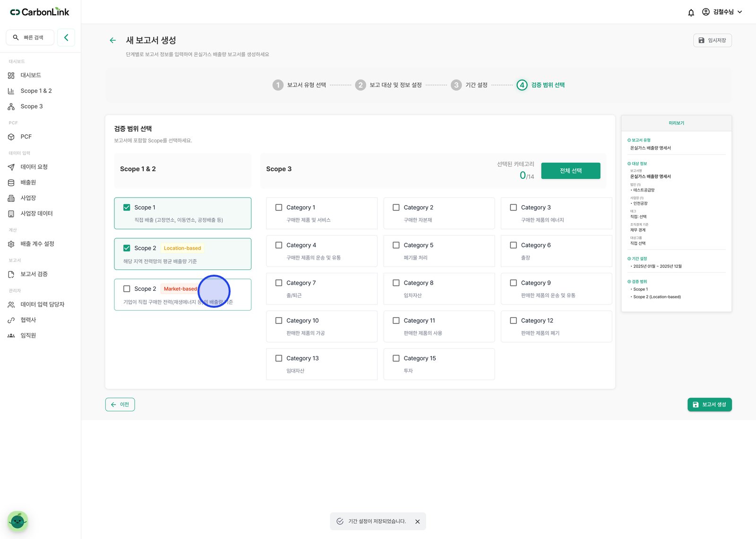Open the notification bell icon
Image resolution: width=756 pixels, height=539 pixels.
coord(691,12)
